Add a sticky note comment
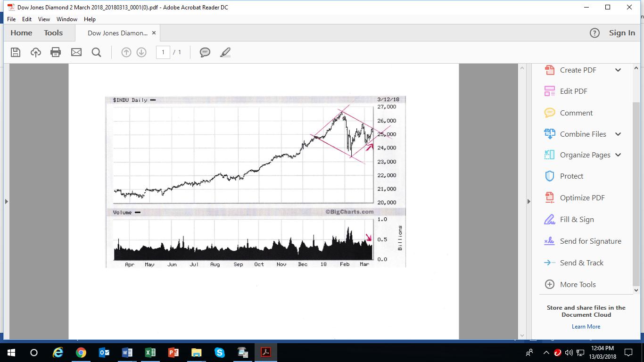 pos(205,52)
